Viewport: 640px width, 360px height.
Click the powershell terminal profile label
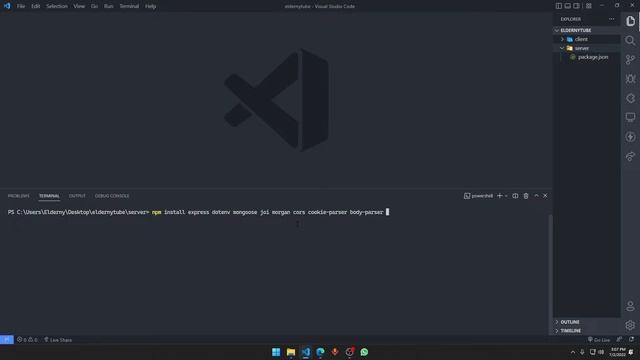[x=478, y=196]
